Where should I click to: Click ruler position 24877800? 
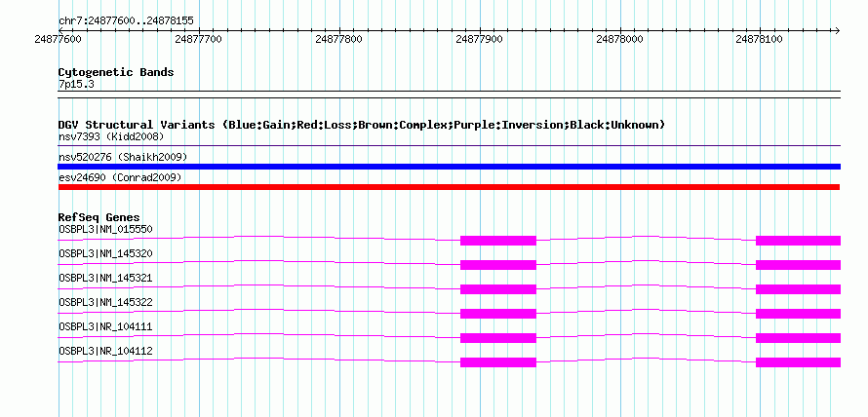point(338,39)
